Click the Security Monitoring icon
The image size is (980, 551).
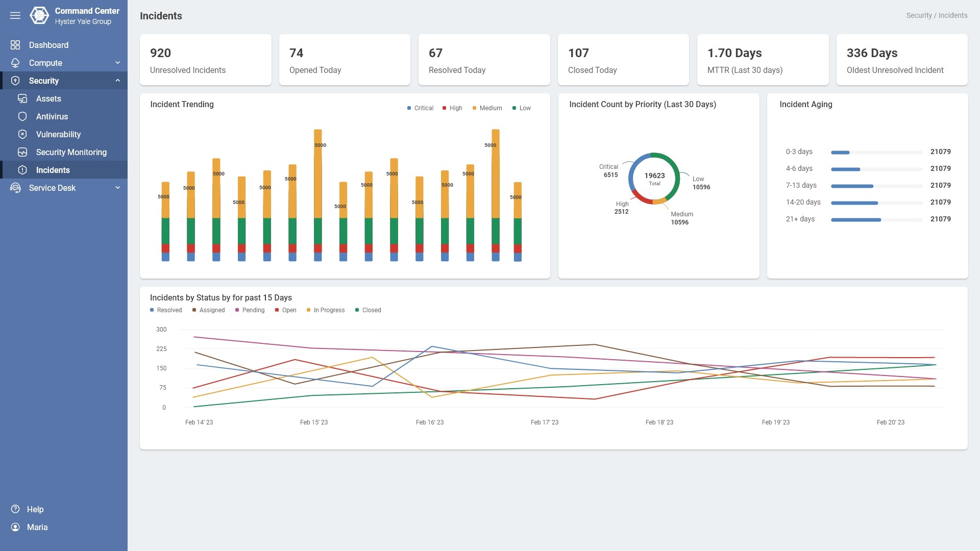click(22, 152)
